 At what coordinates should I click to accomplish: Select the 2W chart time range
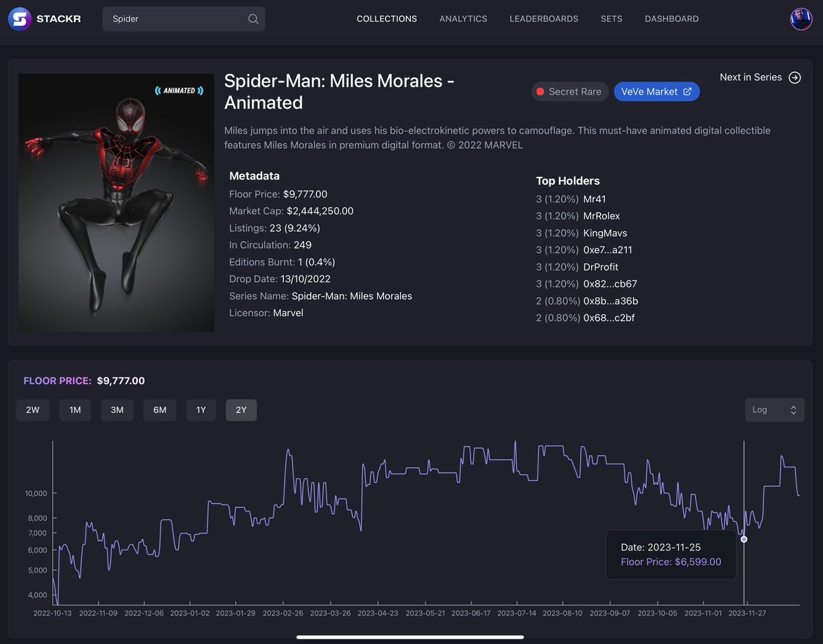click(32, 409)
